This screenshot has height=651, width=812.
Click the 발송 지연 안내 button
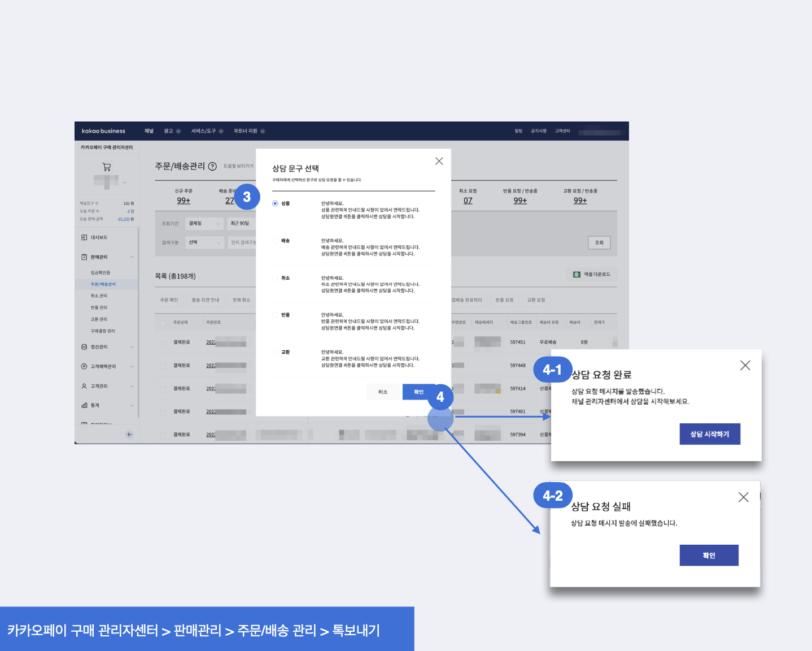(206, 300)
